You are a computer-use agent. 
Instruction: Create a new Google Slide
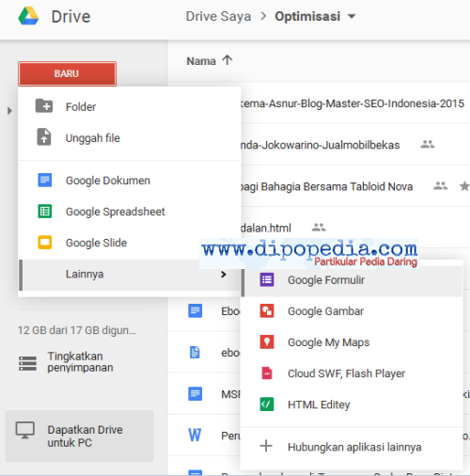[x=130, y=243]
